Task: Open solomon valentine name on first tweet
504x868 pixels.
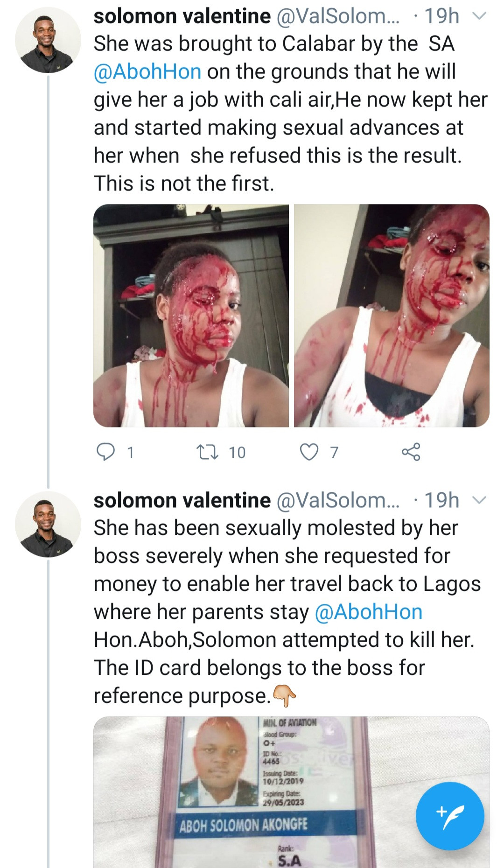Action: coord(182,16)
